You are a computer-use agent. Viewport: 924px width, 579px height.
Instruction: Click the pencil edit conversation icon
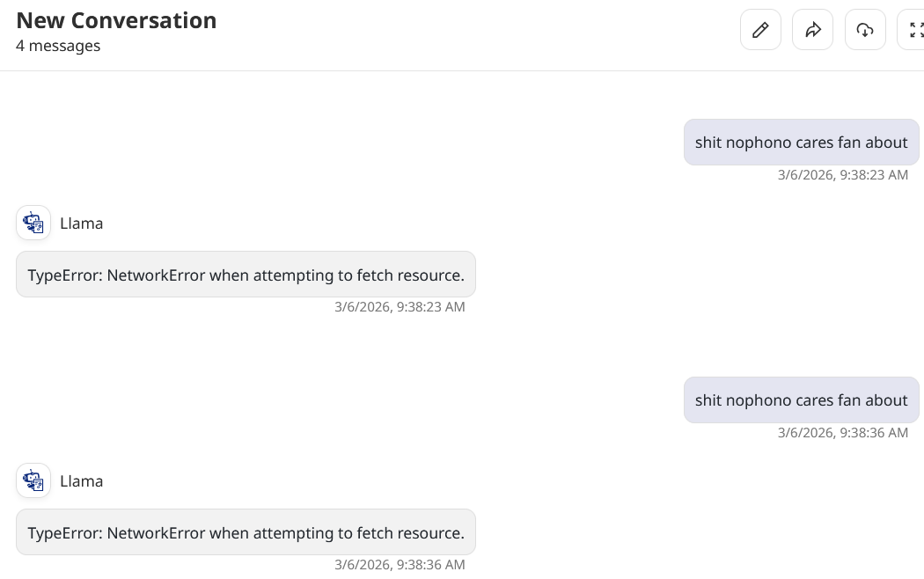[760, 31]
